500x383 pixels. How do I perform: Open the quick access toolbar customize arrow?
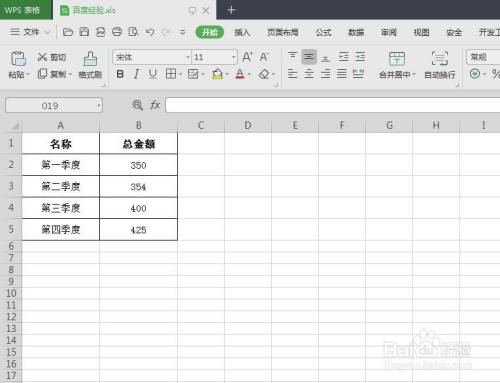tap(182, 33)
